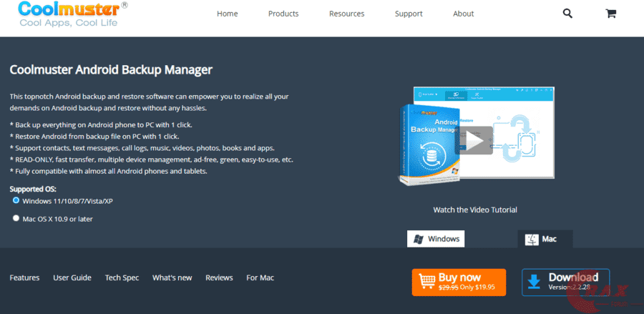This screenshot has width=644, height=314.
Task: Click the 'Fully compatible with almost all' line
Action: coord(109,171)
